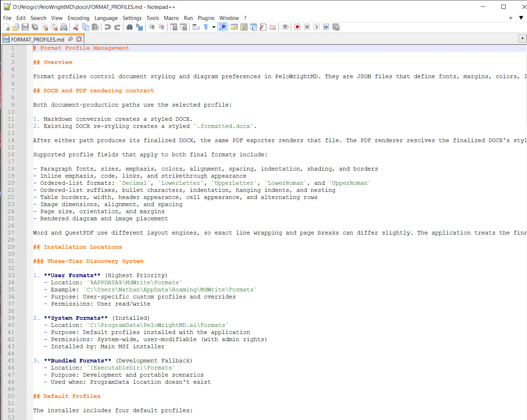The width and height of the screenshot is (527, 420).
Task: Open the Language menu
Action: [x=106, y=18]
